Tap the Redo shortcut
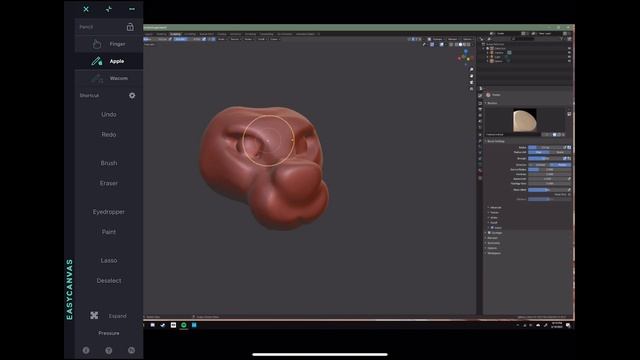640x360 pixels. (109, 134)
